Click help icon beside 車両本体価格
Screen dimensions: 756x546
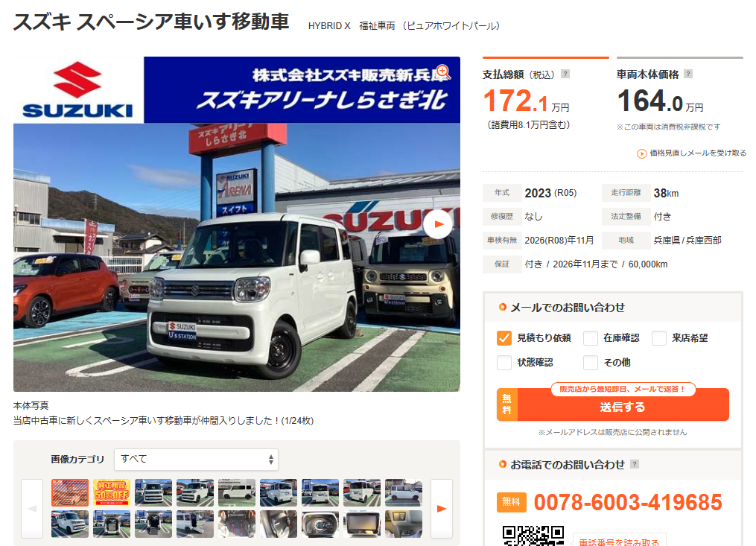(688, 74)
